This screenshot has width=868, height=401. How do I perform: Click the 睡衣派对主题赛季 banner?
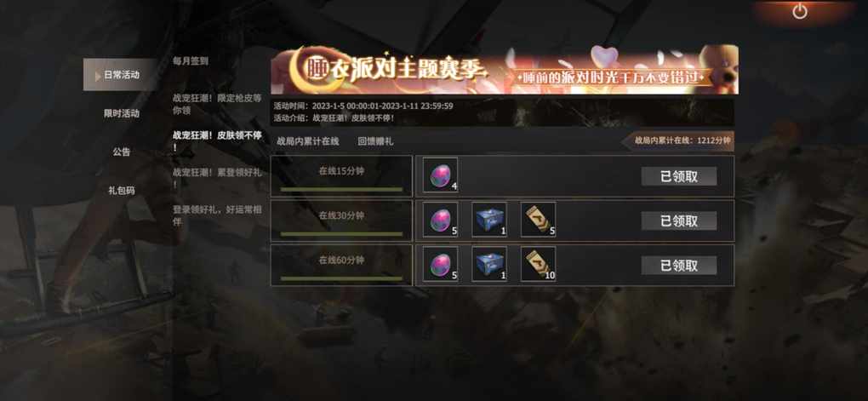[x=505, y=70]
